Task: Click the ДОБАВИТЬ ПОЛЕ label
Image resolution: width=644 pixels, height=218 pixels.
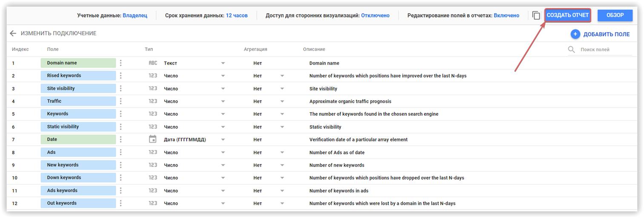Action: coord(607,34)
